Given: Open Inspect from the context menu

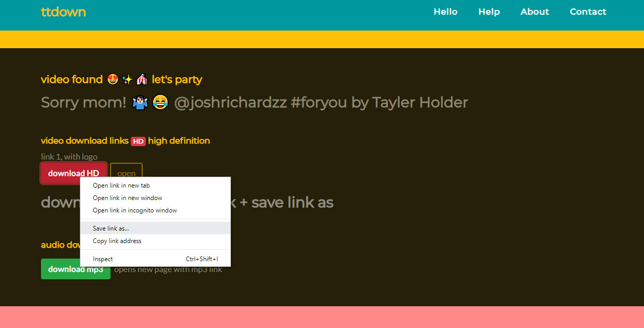Looking at the screenshot, I should point(103,259).
